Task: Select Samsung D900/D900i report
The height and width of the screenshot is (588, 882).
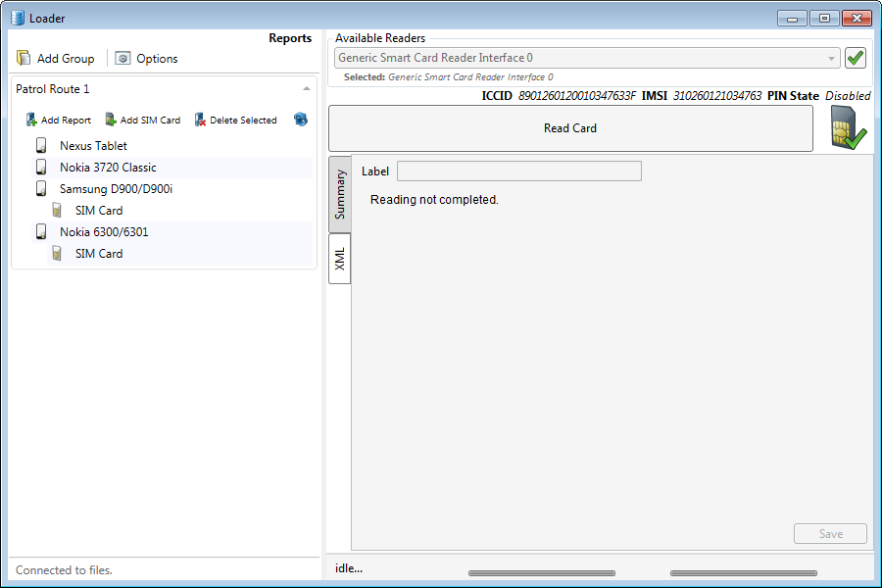Action: tap(116, 188)
